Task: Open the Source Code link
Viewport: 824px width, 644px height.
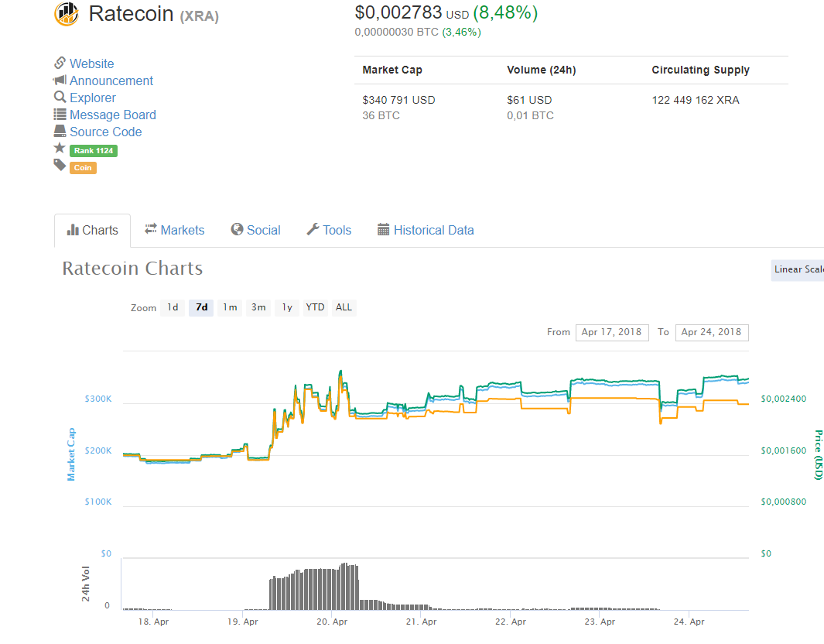Action: point(106,132)
